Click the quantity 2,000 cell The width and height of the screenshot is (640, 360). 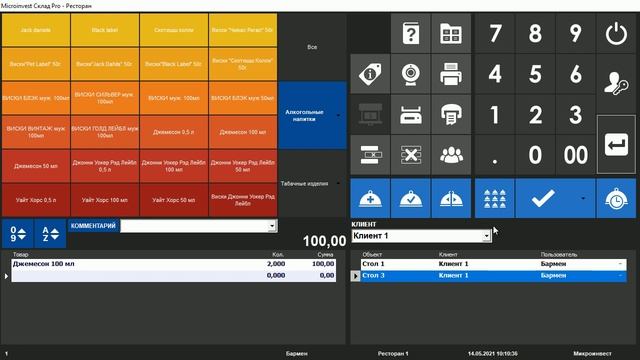pos(276,264)
